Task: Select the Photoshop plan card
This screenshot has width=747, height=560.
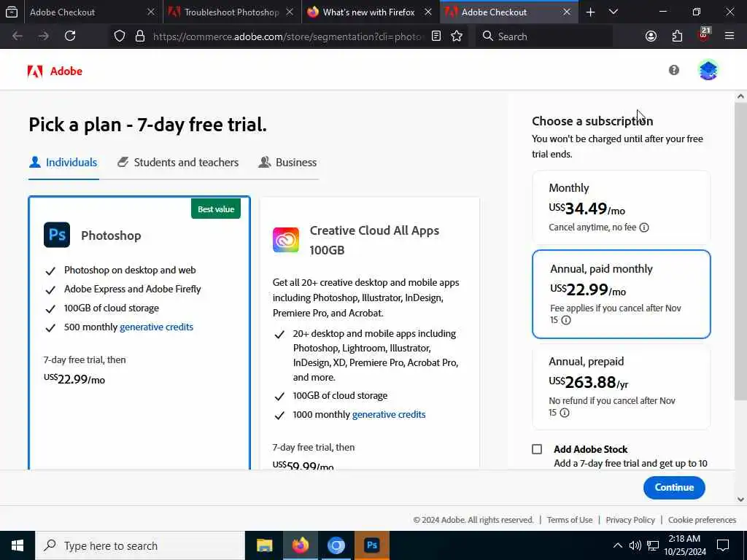Action: [139, 332]
